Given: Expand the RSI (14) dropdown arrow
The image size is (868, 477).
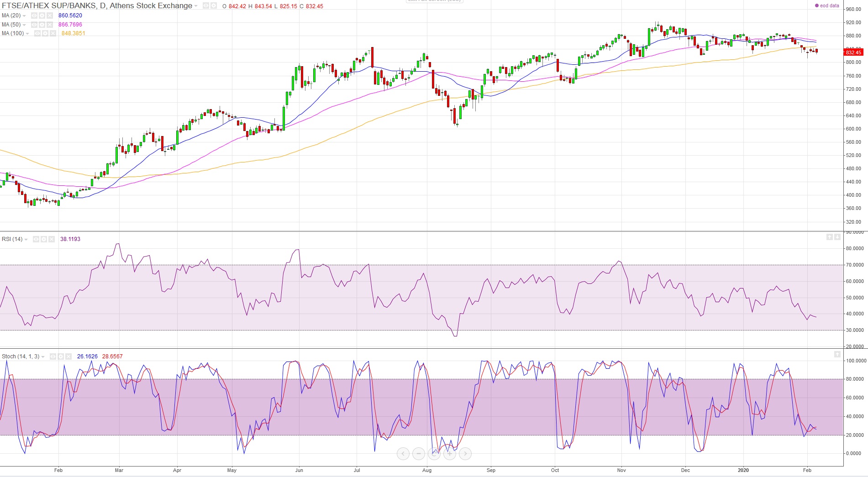Looking at the screenshot, I should coord(26,239).
